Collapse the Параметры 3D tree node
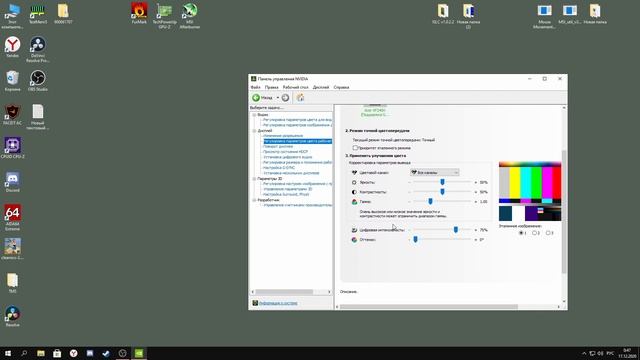The image size is (640, 360). [x=254, y=179]
